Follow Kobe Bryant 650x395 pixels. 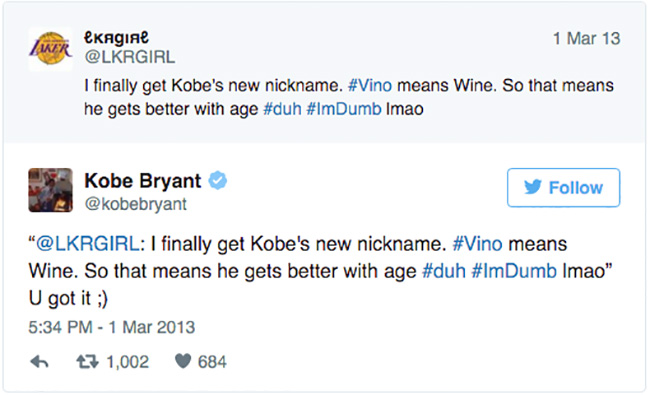[563, 187]
